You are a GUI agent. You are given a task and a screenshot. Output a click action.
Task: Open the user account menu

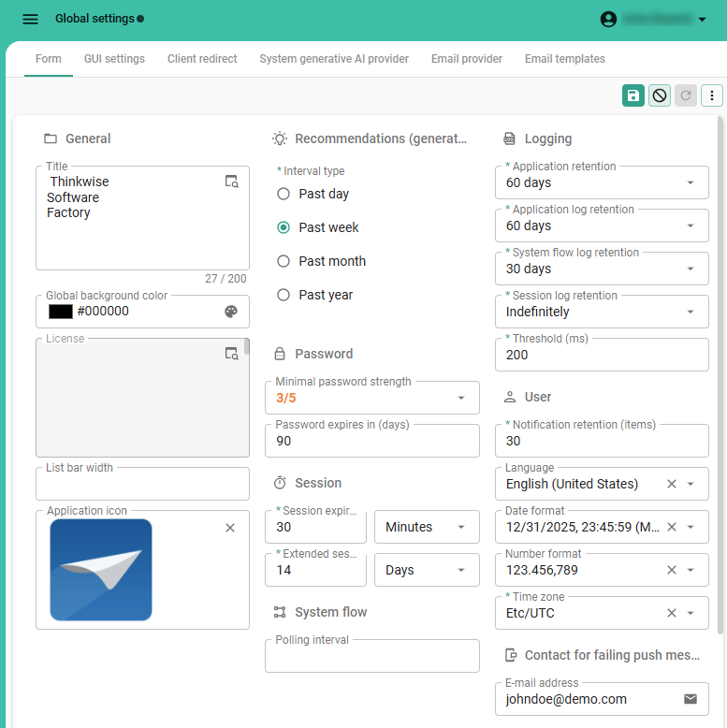click(653, 19)
